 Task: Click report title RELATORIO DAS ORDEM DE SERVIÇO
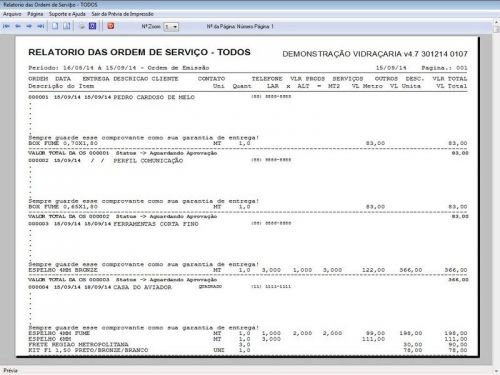139,52
